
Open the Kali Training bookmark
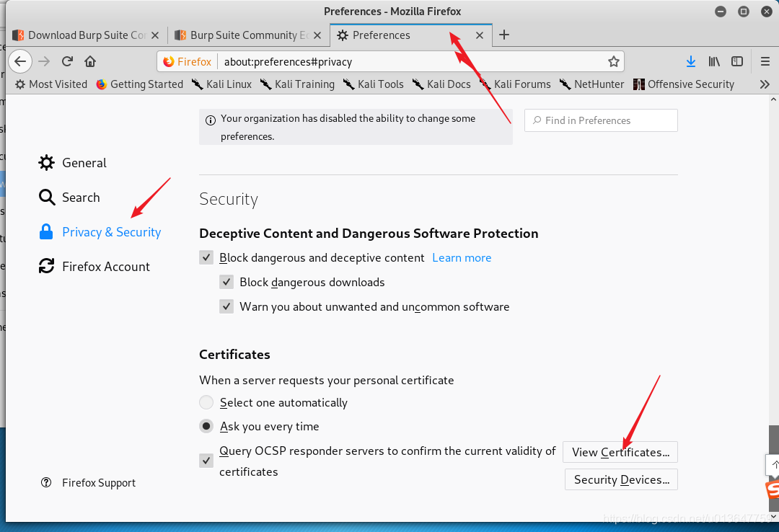pos(297,84)
